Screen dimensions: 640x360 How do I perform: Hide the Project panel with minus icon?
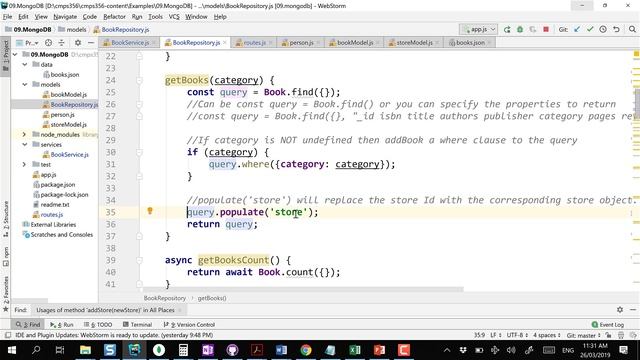point(91,42)
